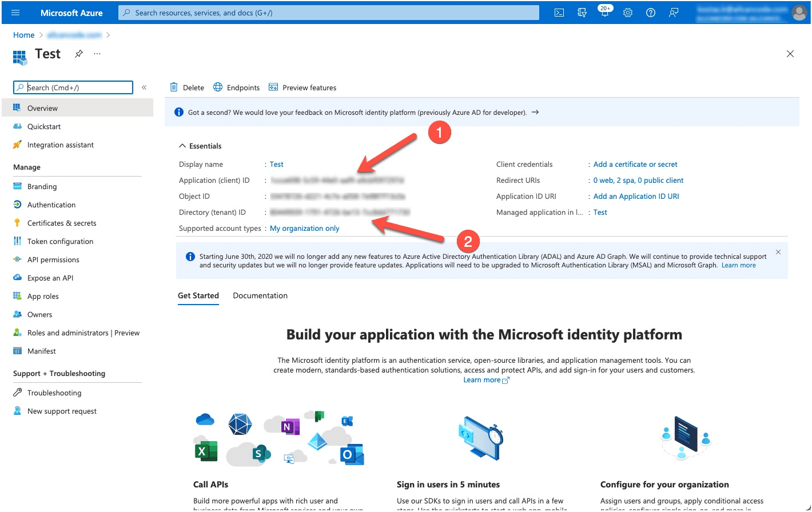Open the more options ellipsis beside Test
This screenshot has width=812, height=512.
click(97, 54)
